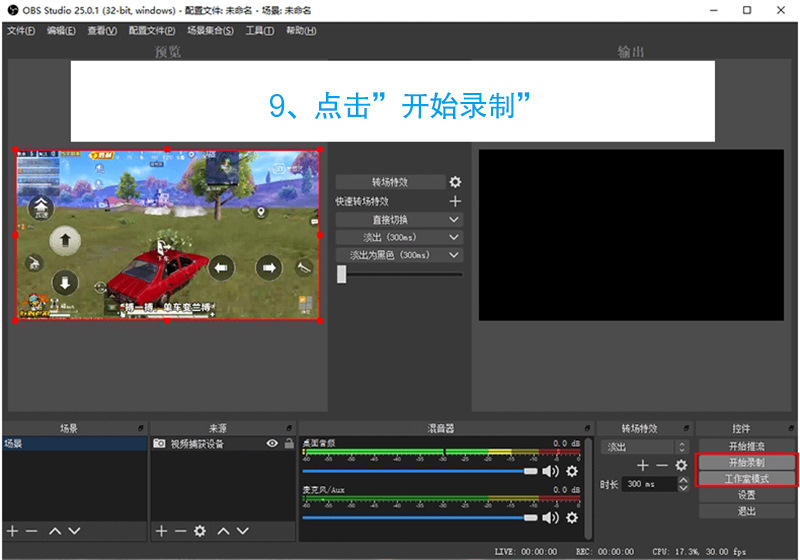The width and height of the screenshot is (800, 560).
Task: Undock the 混音器 panel with its float icon
Action: [x=588, y=428]
